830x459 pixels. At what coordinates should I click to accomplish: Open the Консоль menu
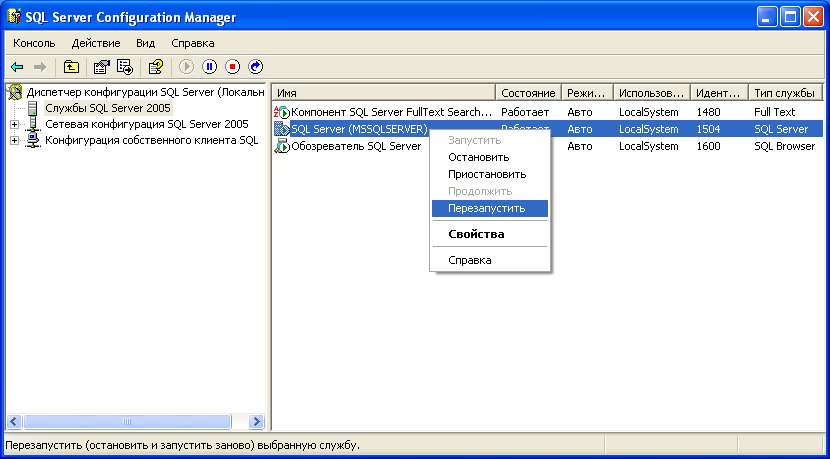coord(35,43)
